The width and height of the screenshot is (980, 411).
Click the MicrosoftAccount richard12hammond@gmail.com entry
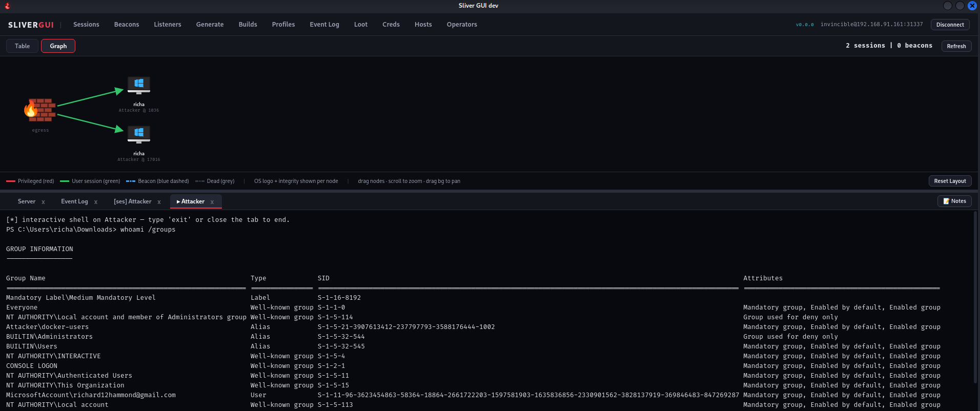coord(91,395)
